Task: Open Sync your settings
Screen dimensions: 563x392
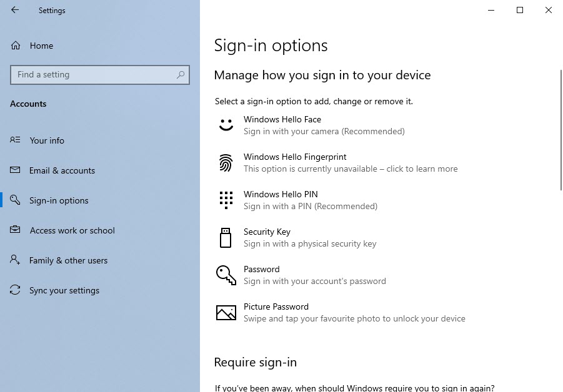Action: (x=64, y=290)
